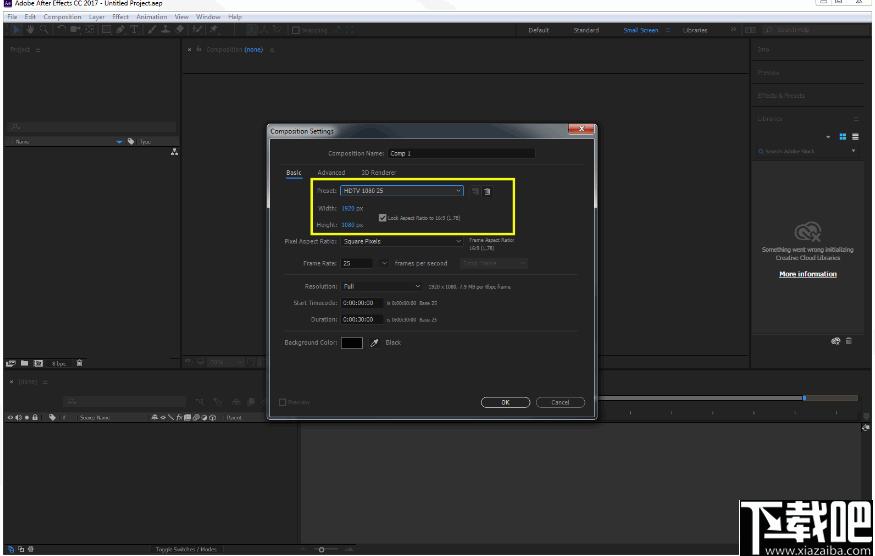The image size is (875, 556).
Task: Open the Resolution Full dropdown
Action: coord(382,286)
